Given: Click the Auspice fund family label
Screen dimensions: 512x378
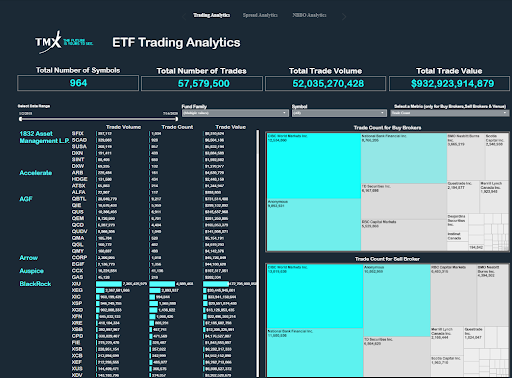Looking at the screenshot, I should [x=31, y=271].
